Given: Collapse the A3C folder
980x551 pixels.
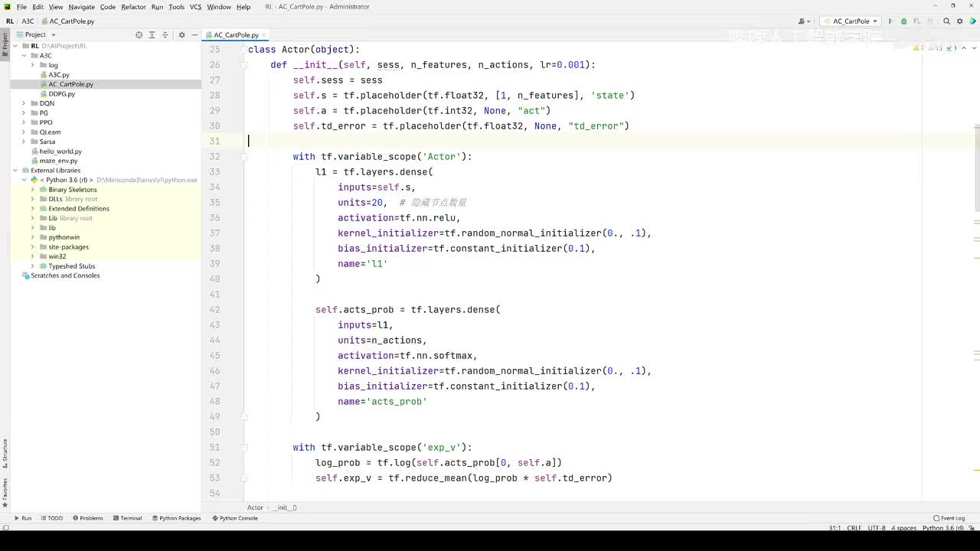Looking at the screenshot, I should [x=24, y=56].
